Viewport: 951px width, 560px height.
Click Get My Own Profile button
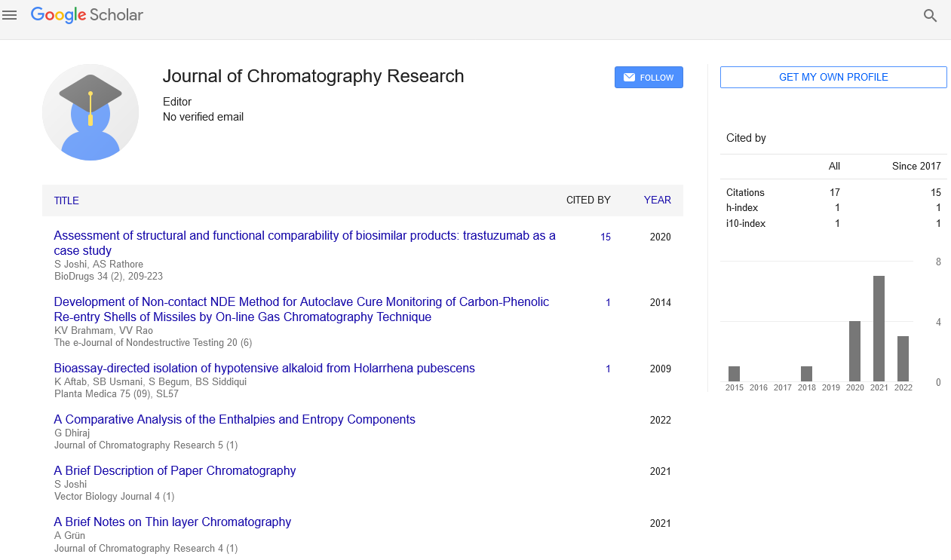pos(833,78)
